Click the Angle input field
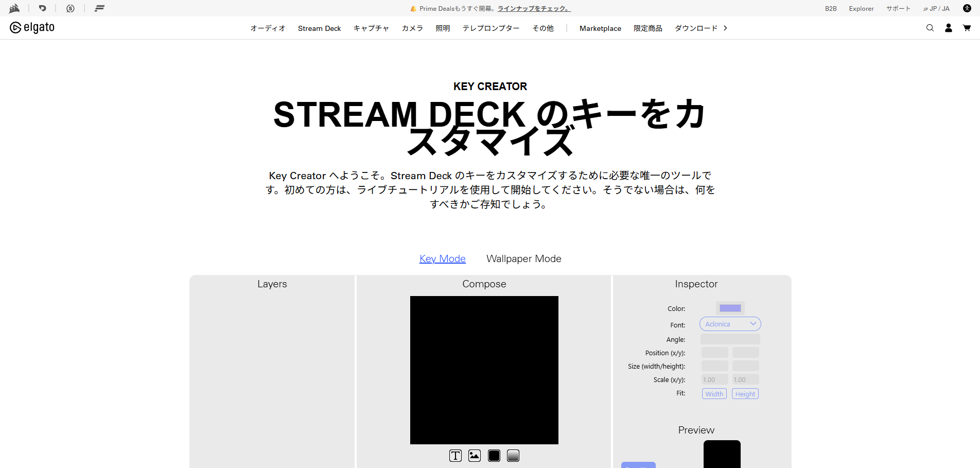The height and width of the screenshot is (468, 980). tap(730, 339)
